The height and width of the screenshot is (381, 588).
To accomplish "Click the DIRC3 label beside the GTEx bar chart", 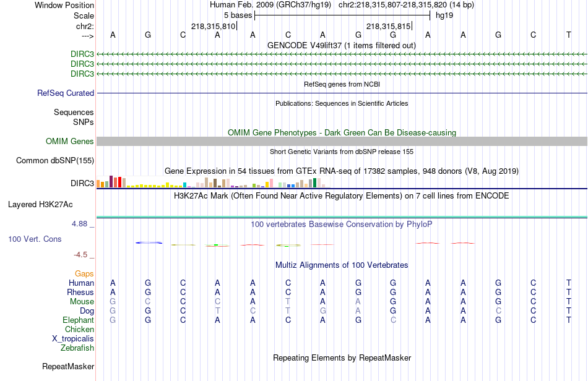I will click(82, 183).
